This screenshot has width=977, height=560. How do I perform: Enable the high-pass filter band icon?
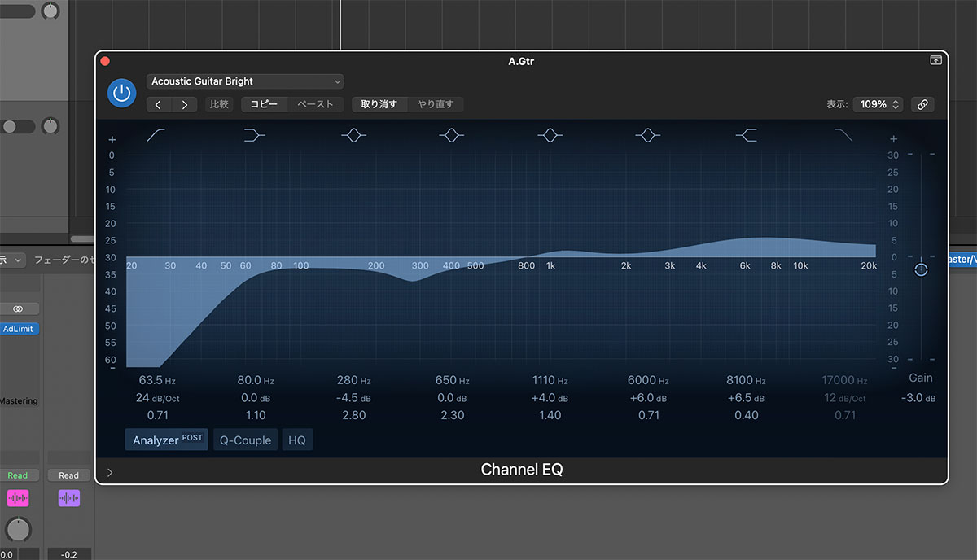point(156,136)
